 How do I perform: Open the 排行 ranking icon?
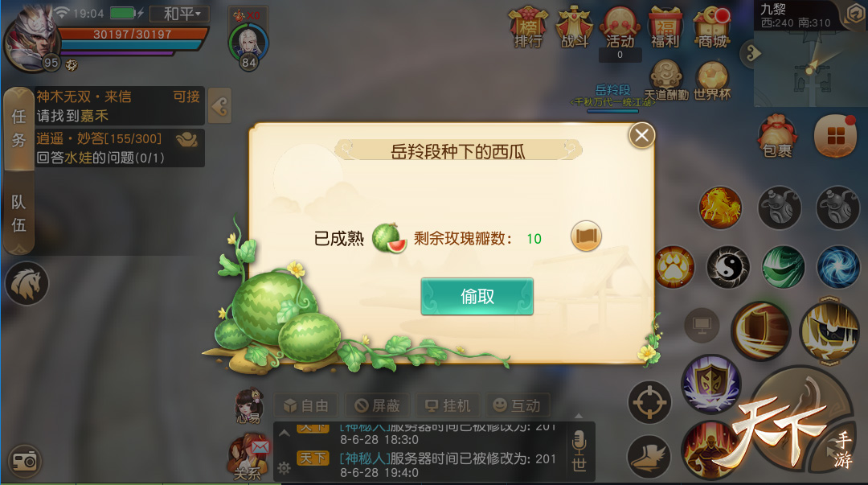(x=528, y=27)
